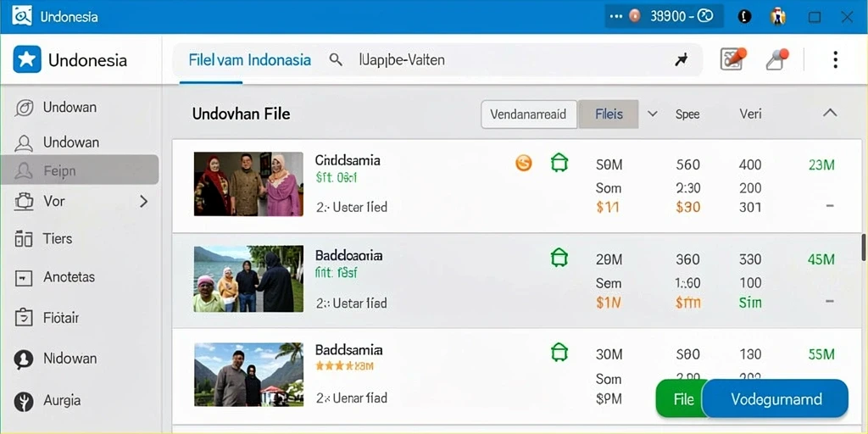
Task: Click the $11 price in Cnddsamia row
Action: point(608,207)
